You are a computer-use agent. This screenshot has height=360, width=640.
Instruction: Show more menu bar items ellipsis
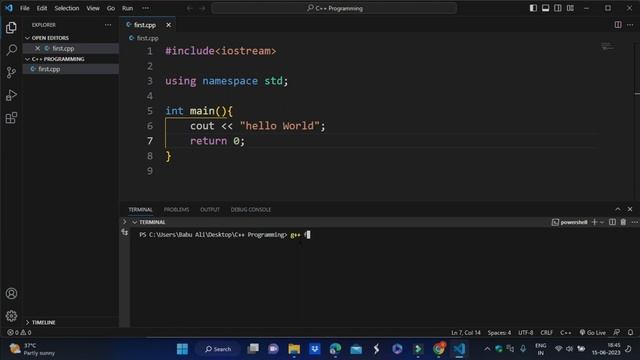click(145, 8)
